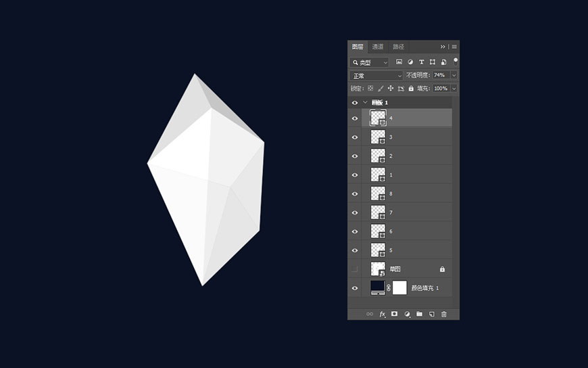The image size is (588, 368).
Task: Click the pixel layer filter icon
Action: tap(399, 62)
